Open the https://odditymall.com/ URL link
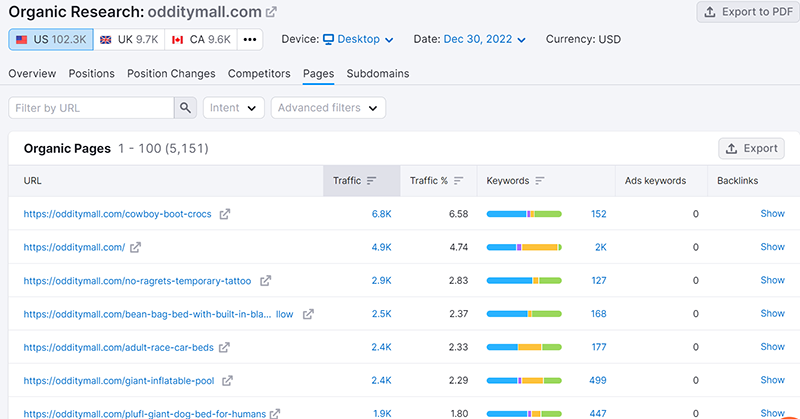Viewport: 800px width, 419px height. coord(74,248)
